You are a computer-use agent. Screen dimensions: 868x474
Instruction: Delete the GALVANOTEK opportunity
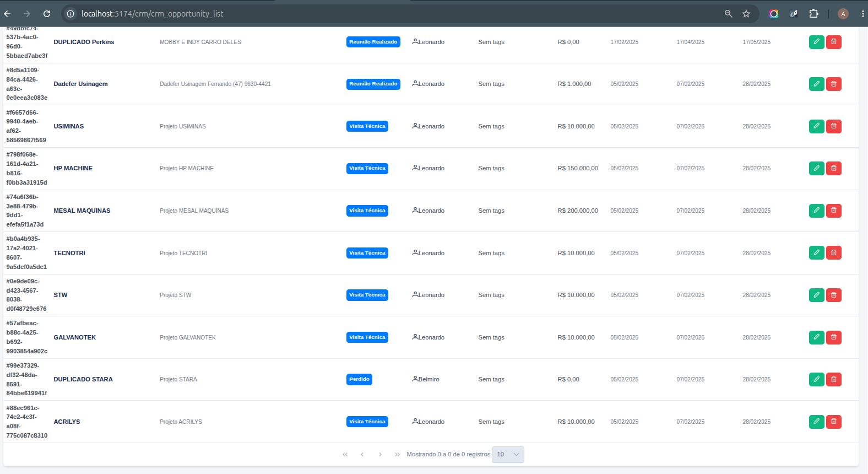(834, 337)
